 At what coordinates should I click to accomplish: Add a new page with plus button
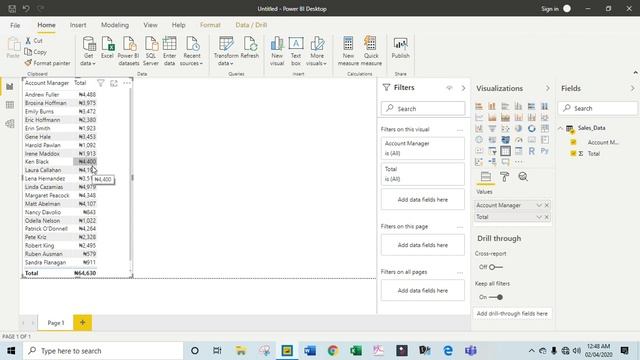[82, 323]
